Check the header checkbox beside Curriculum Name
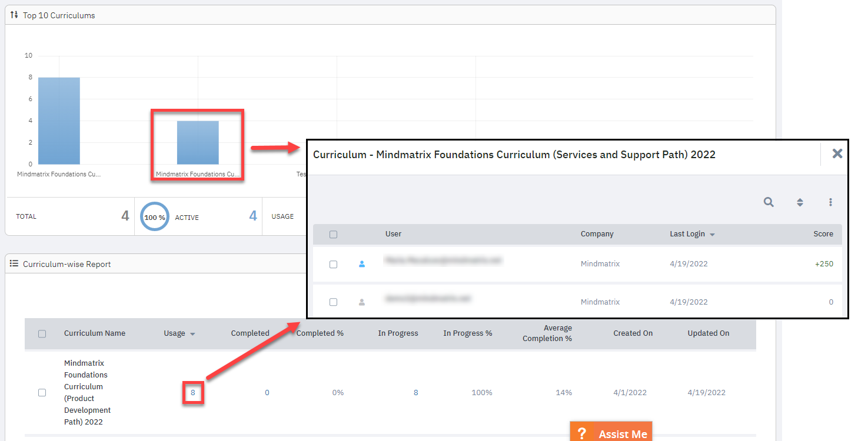Screen dimensions: 868x441 pyautogui.click(x=42, y=334)
